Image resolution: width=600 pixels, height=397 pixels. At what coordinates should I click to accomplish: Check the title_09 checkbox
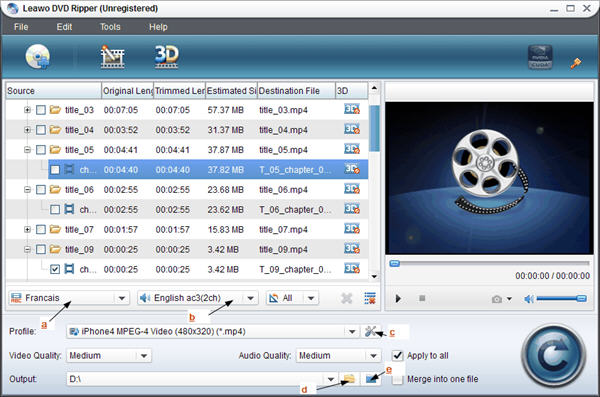coord(41,250)
